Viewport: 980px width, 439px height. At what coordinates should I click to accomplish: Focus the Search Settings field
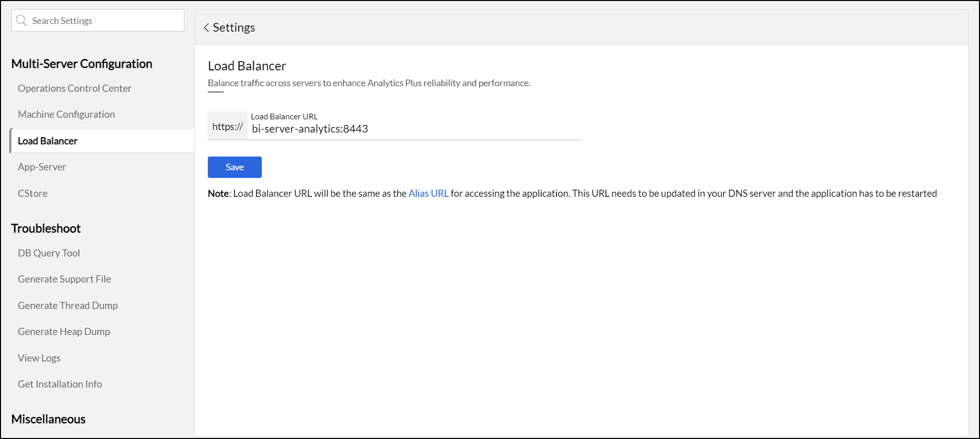pos(104,21)
